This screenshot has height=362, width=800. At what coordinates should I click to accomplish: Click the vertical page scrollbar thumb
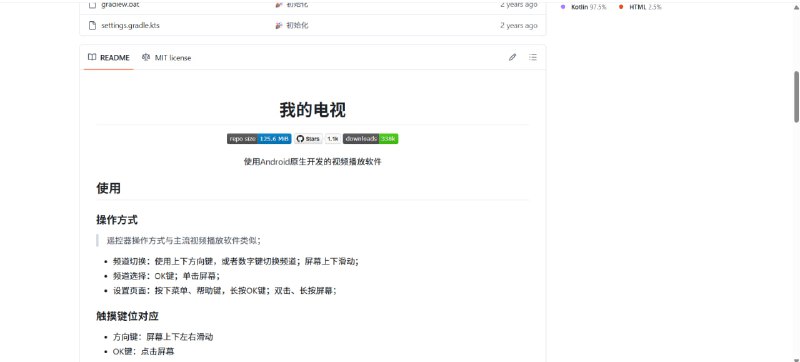[x=796, y=96]
